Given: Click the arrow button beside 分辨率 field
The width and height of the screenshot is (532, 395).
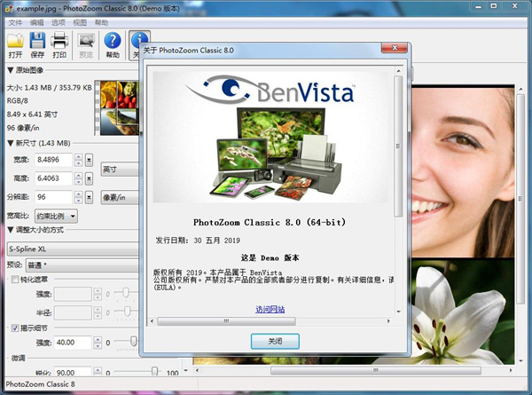Looking at the screenshot, I should 89,197.
